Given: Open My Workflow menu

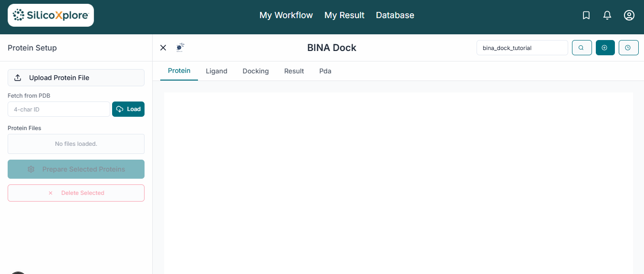Looking at the screenshot, I should click(x=286, y=15).
